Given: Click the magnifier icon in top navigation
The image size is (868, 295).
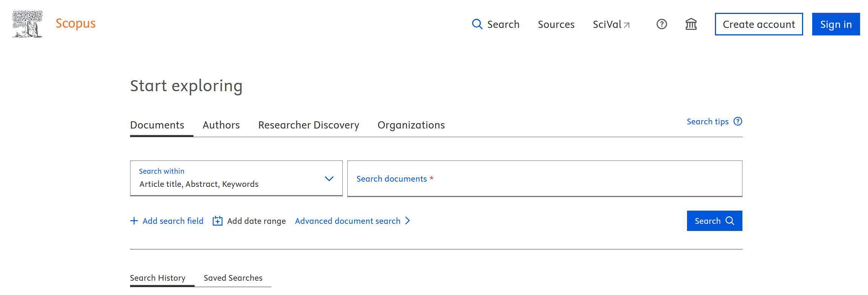Looking at the screenshot, I should click(477, 24).
